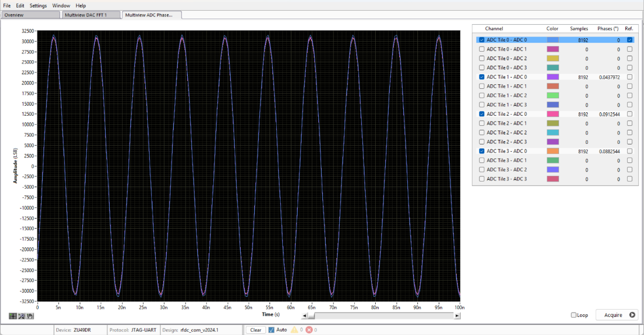Click the yellow warning count icon
Screen dimensions: 644x335
(294, 330)
